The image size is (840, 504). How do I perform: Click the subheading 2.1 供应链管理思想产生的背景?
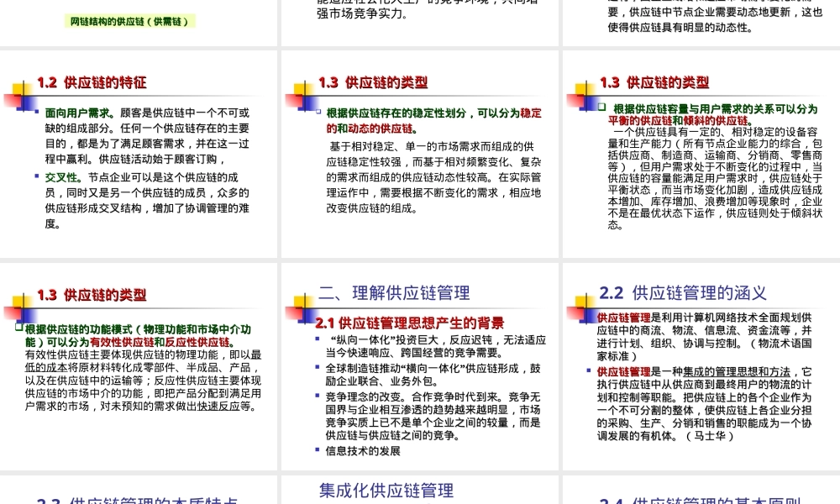[409, 323]
